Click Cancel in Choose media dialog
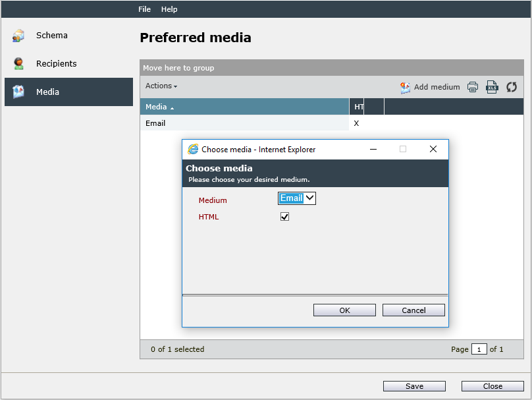This screenshot has width=532, height=400. (413, 310)
